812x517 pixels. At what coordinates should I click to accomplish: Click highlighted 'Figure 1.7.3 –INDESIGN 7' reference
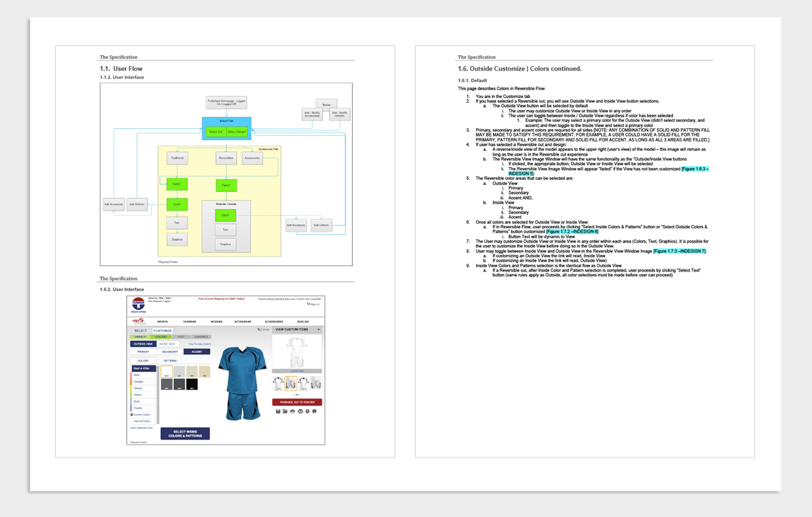(679, 251)
